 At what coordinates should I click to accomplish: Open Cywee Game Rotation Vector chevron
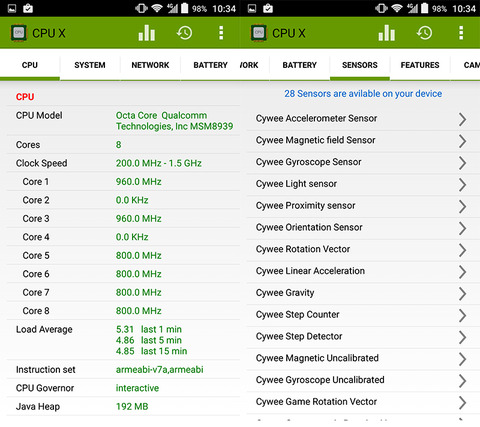tap(462, 402)
